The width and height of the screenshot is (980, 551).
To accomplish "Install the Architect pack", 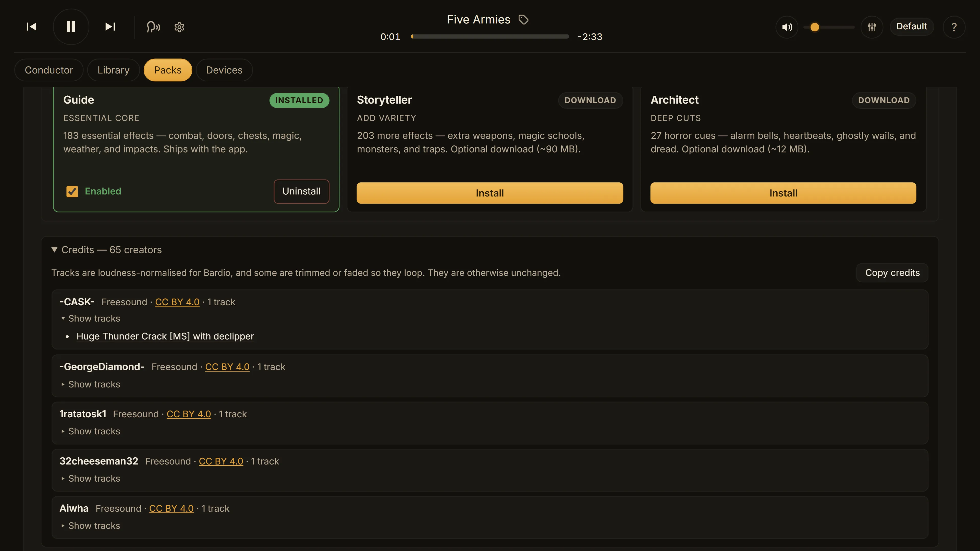I will [783, 193].
